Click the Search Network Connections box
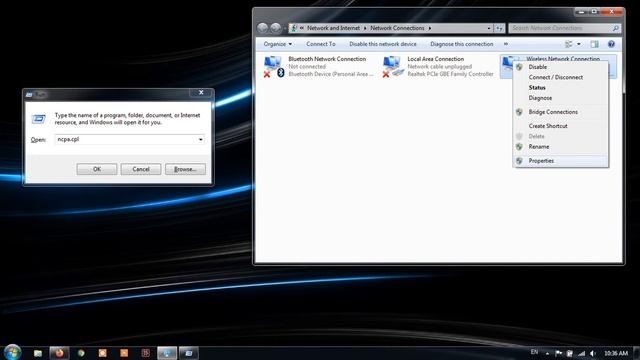Screen dimensions: 640x360 (x=565, y=28)
